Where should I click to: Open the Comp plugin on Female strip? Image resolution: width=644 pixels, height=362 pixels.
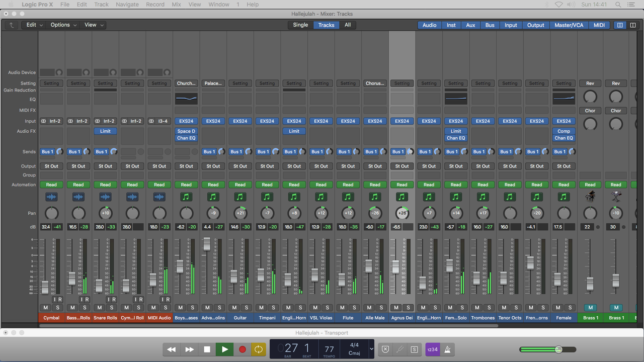[563, 131]
